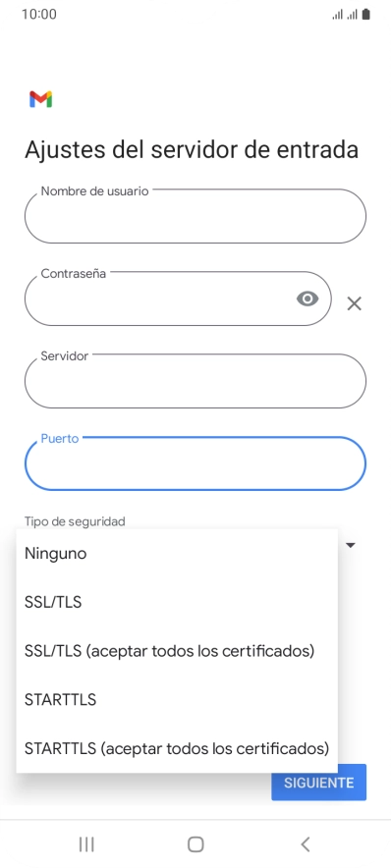391x868 pixels.
Task: Select SSL/TLS (aceptar todos los certificados)
Action: coord(177,650)
